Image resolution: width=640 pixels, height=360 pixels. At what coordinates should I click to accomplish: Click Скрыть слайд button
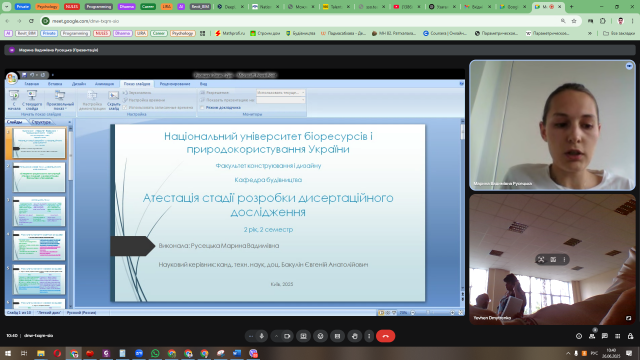[x=113, y=100]
